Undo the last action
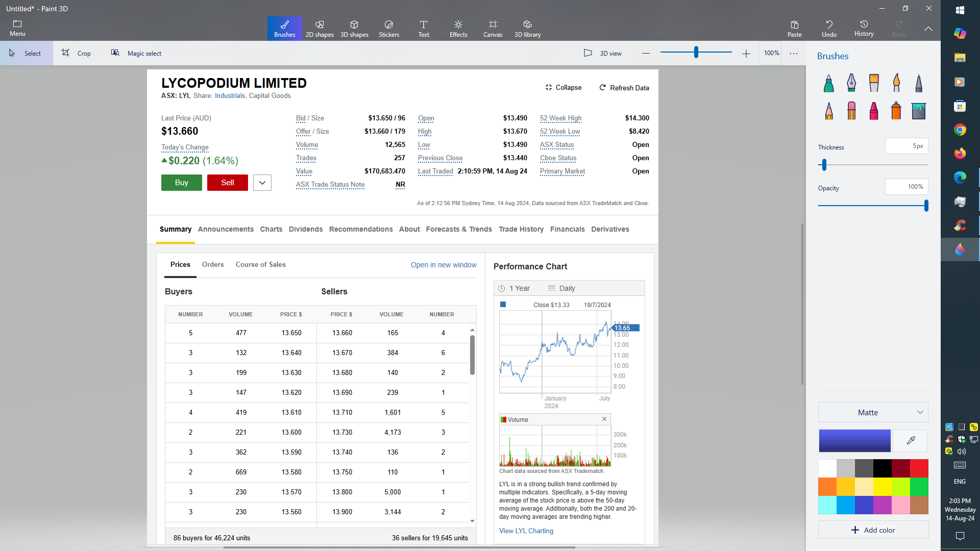 829,29
